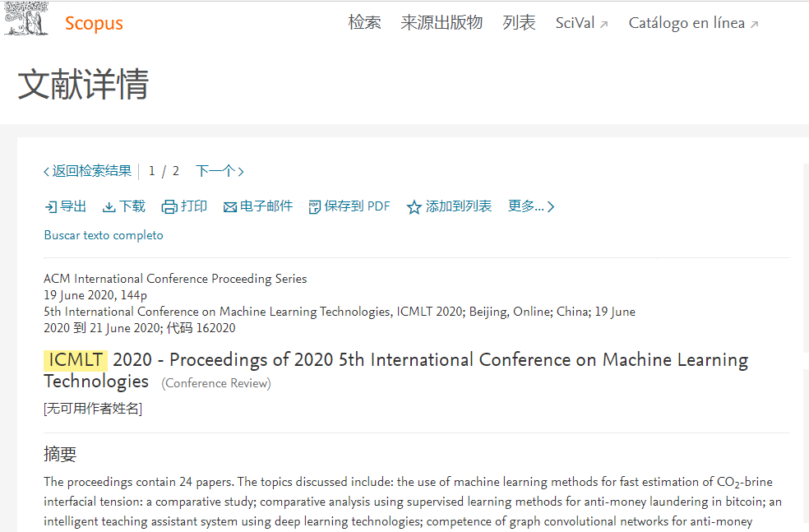Expand the 更多... options menu
The width and height of the screenshot is (809, 532).
point(531,206)
